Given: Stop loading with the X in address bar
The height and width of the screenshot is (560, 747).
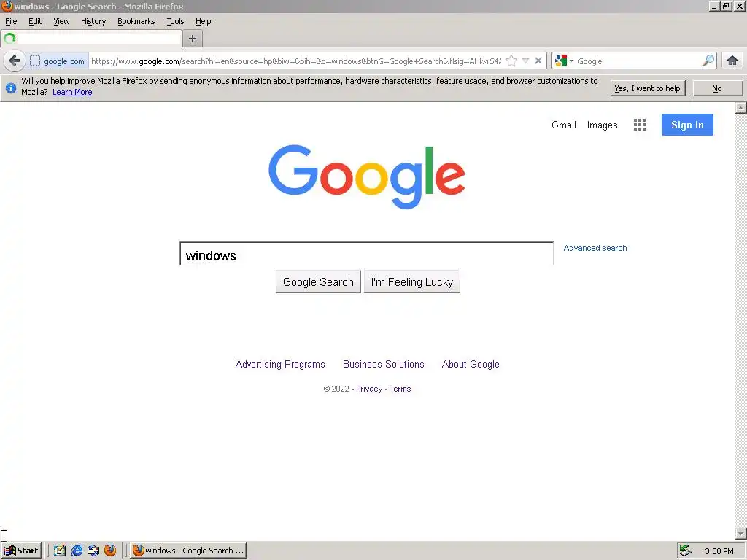Looking at the screenshot, I should tap(538, 61).
